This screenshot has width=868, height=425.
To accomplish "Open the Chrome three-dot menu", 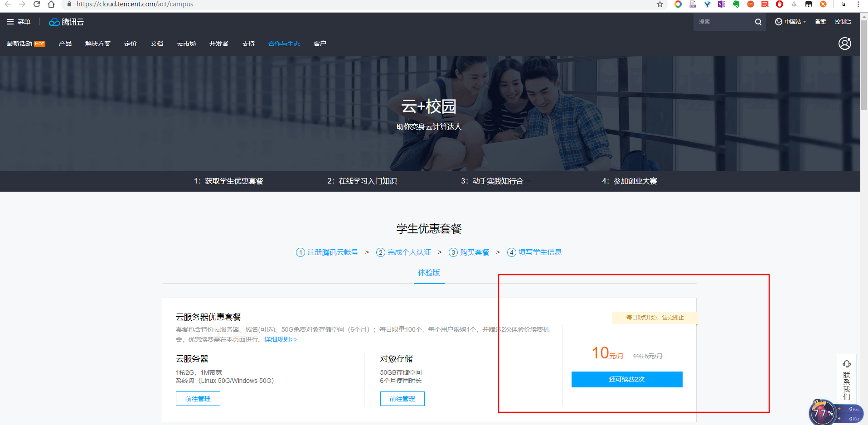I will click(x=858, y=4).
